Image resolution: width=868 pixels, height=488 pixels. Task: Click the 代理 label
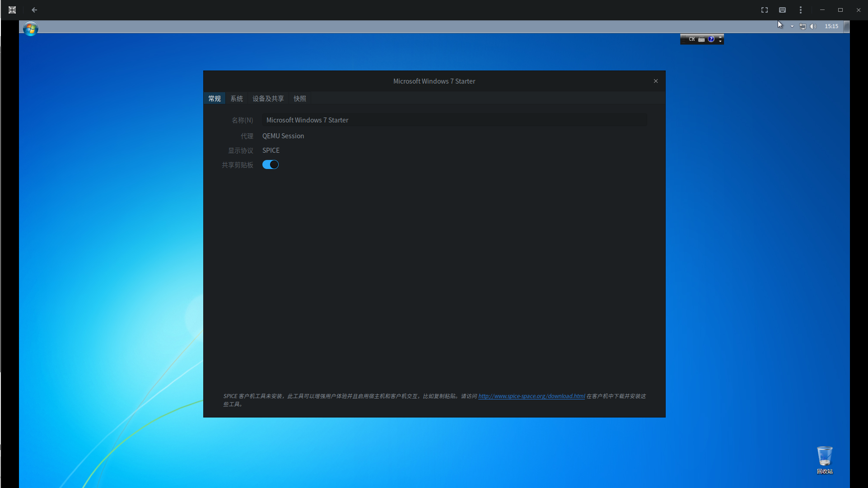coord(247,136)
